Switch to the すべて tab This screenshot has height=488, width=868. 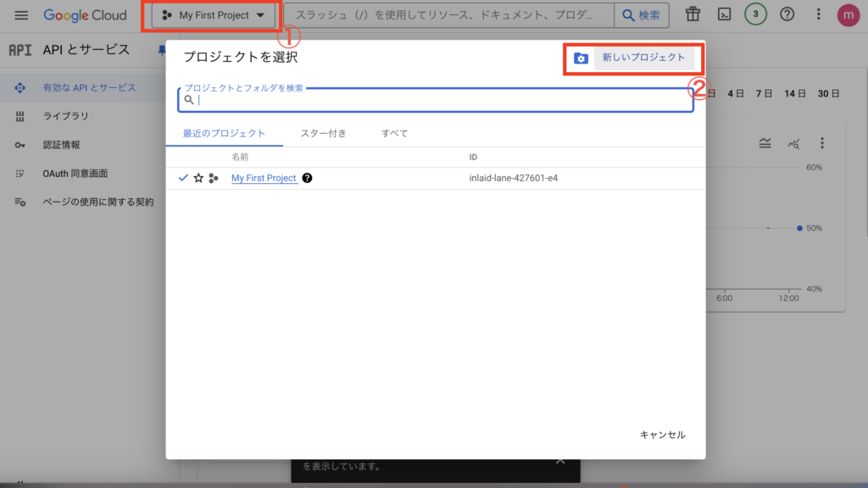pos(394,133)
